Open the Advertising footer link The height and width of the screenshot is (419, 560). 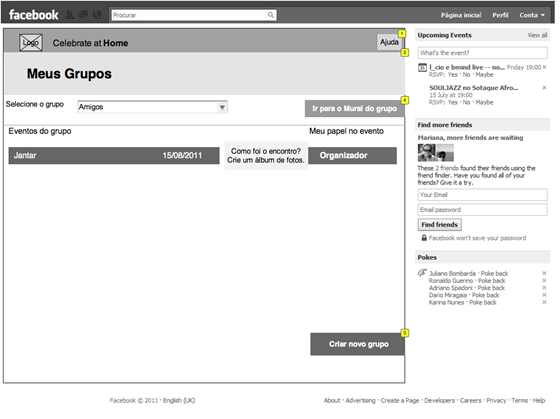360,400
